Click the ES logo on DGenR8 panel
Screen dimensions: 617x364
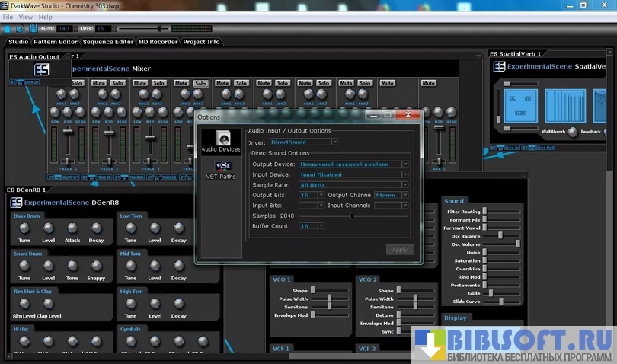tap(15, 203)
